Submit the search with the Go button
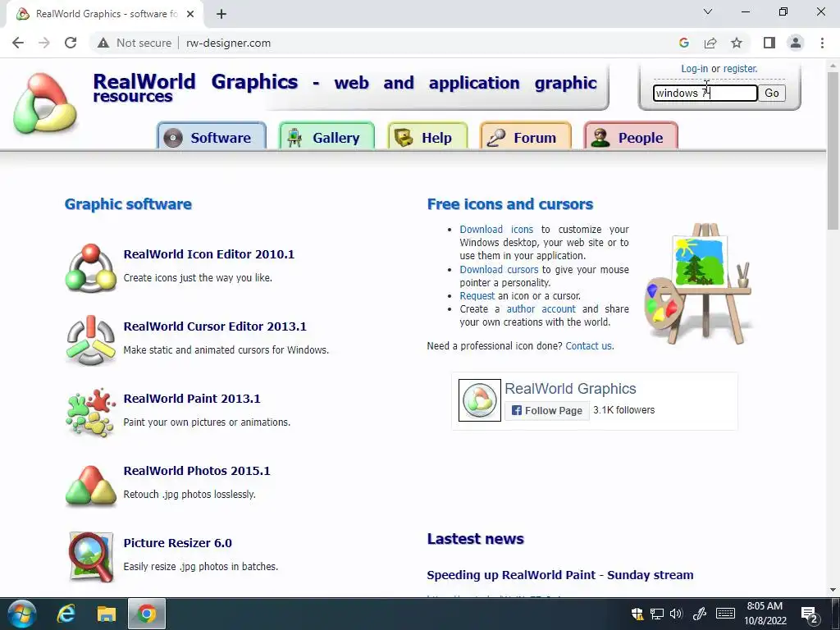This screenshot has height=630, width=840. point(772,94)
